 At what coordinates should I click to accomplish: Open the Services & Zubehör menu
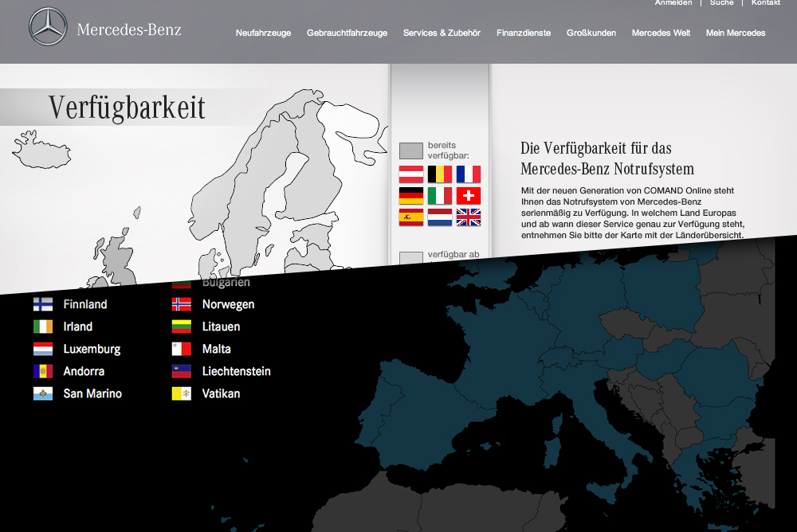tap(442, 33)
